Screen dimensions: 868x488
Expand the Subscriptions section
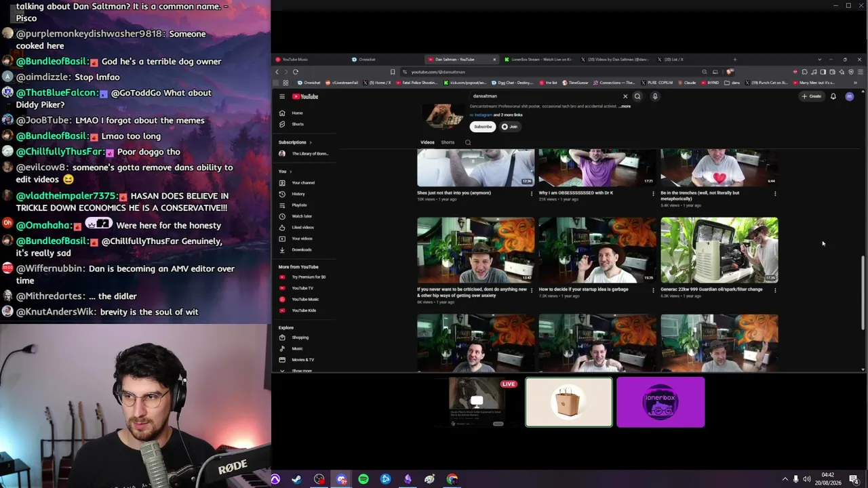(x=295, y=142)
